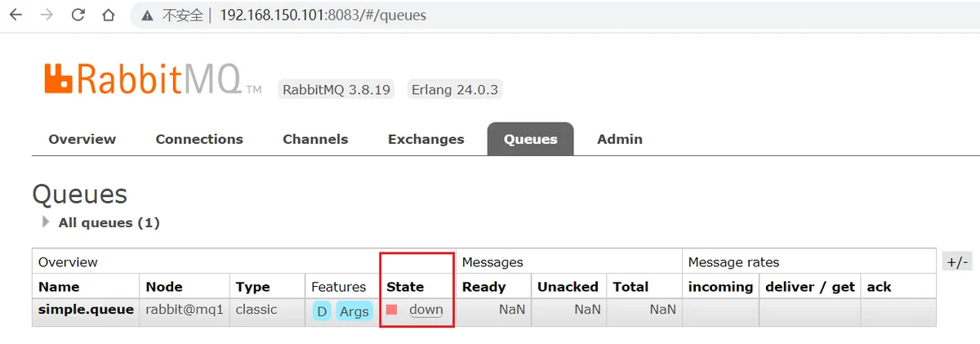This screenshot has height=344, width=980.
Task: Select the Queues tab
Action: click(x=530, y=139)
